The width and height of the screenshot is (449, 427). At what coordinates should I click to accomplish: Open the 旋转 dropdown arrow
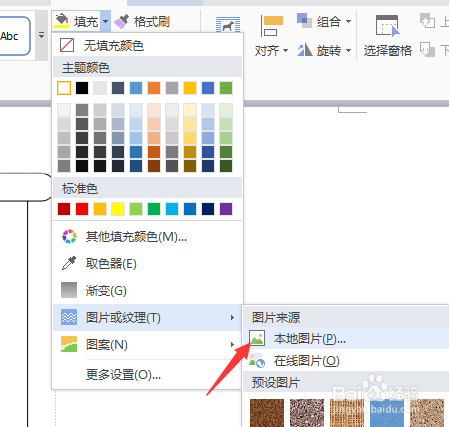[x=348, y=51]
